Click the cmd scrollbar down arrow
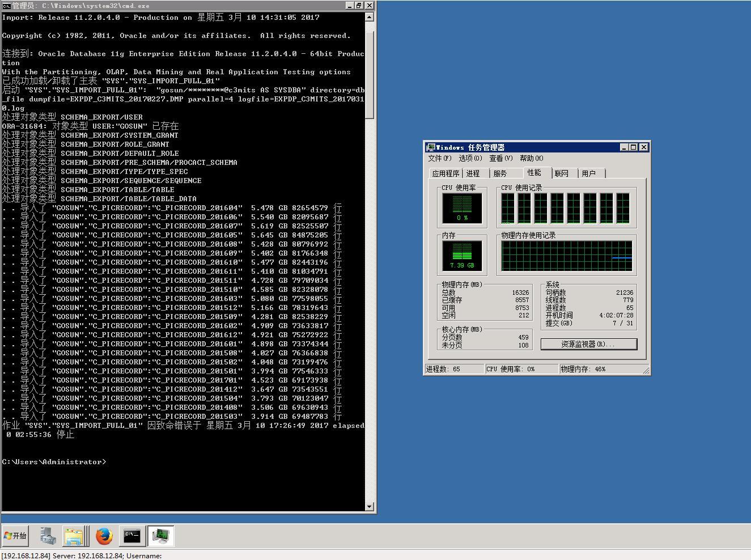751x560 pixels. (370, 507)
